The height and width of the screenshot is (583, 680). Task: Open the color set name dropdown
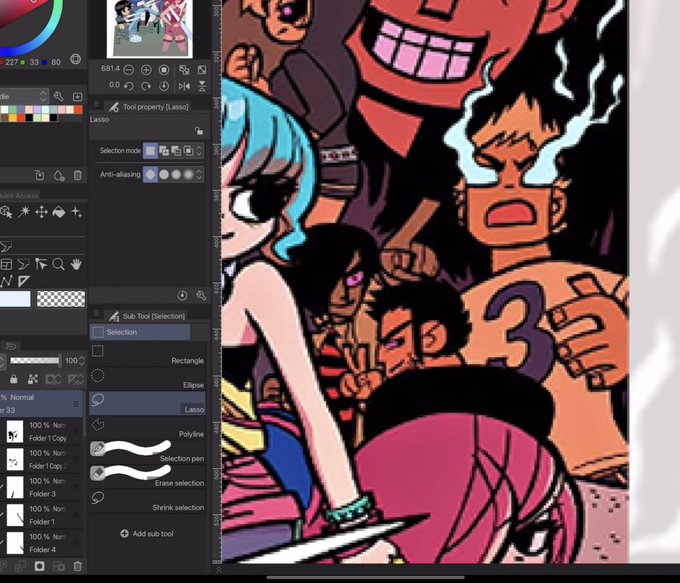24,96
